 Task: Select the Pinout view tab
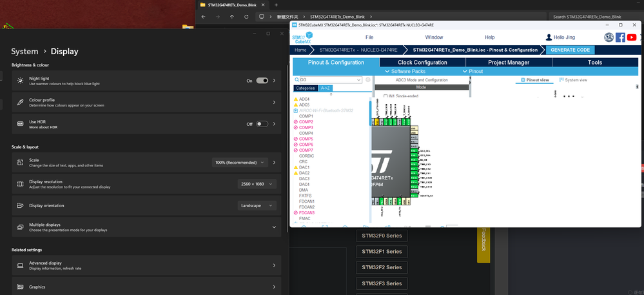click(x=534, y=80)
